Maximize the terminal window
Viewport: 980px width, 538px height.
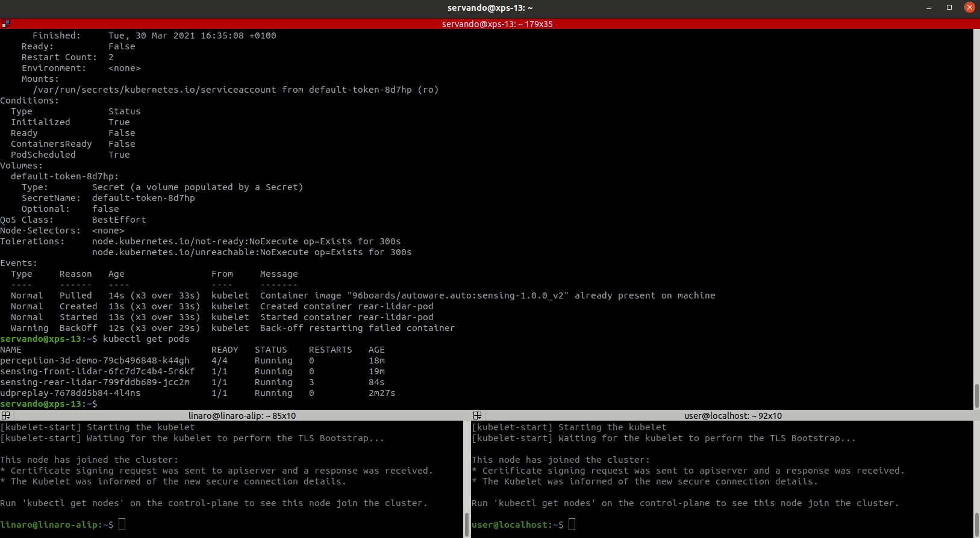coord(949,8)
